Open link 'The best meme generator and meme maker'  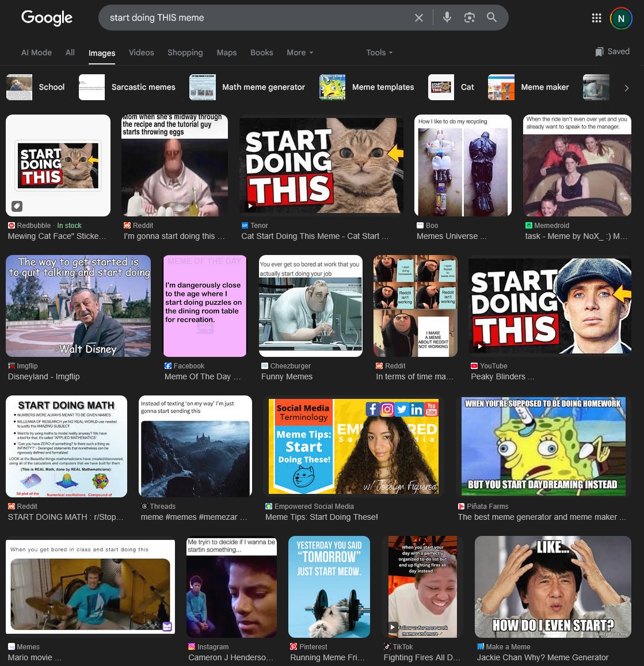(x=542, y=517)
